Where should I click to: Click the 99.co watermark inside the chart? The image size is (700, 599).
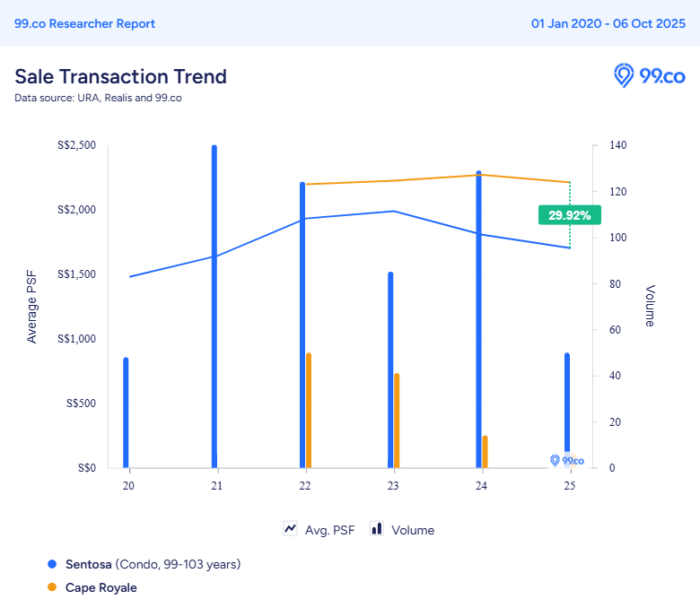[x=567, y=460]
